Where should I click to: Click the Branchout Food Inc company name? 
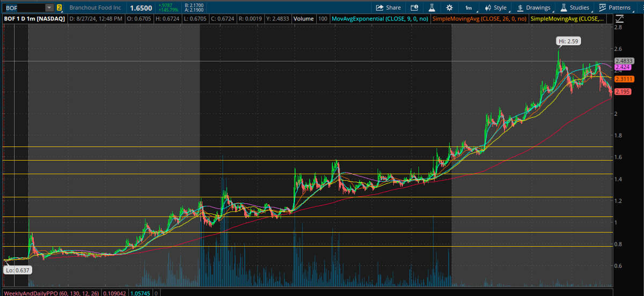[94, 8]
